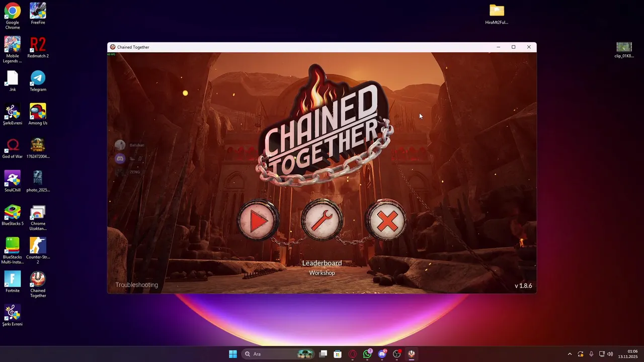The image size is (644, 362).
Task: Open the round dark app beside Discord
Action: 397,354
